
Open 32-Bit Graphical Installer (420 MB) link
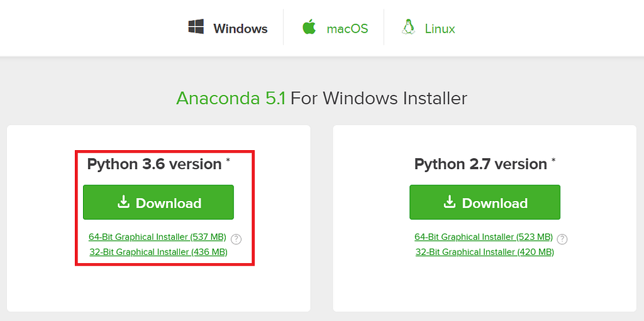point(484,252)
